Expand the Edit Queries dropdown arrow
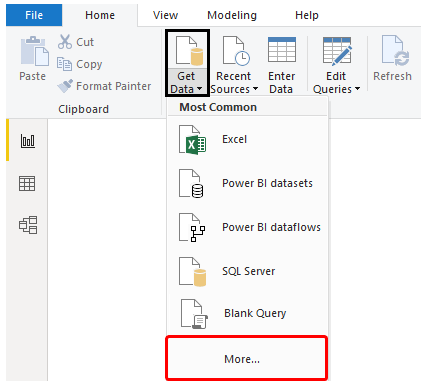 click(357, 89)
